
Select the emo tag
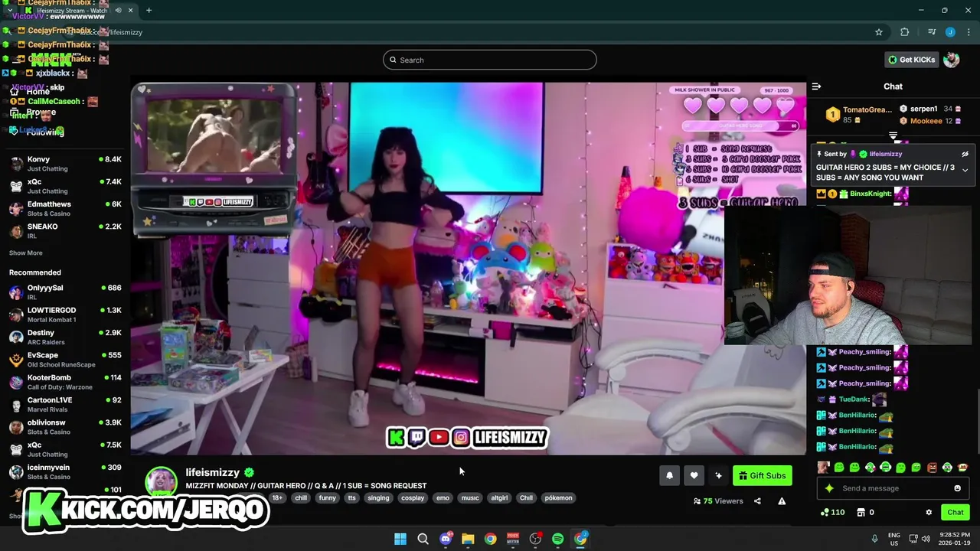(x=443, y=497)
